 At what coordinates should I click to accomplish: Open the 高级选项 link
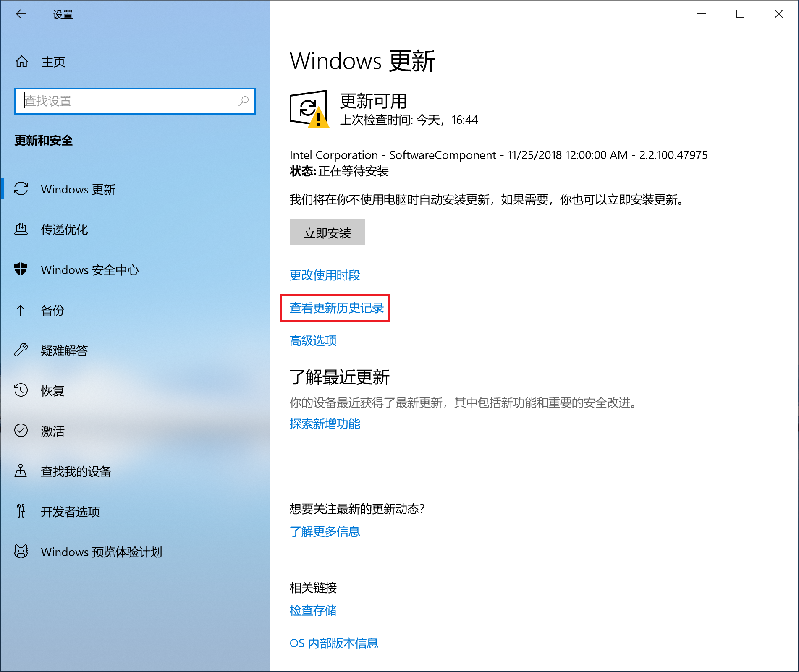tap(313, 340)
